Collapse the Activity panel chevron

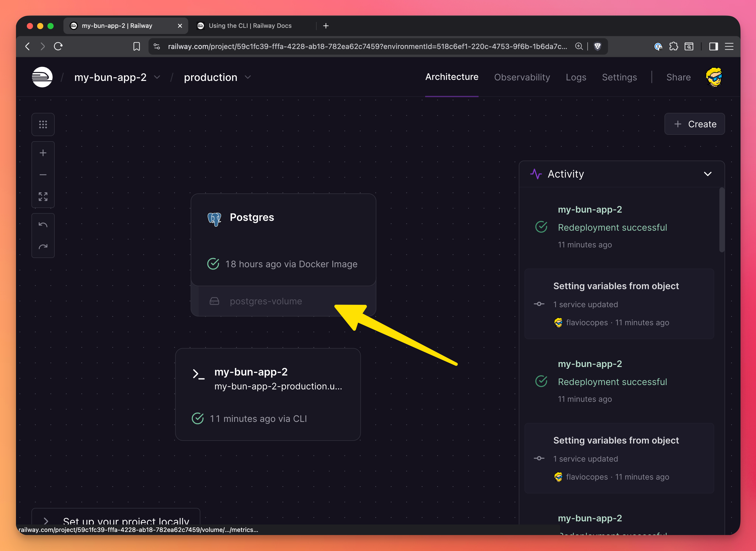[707, 174]
